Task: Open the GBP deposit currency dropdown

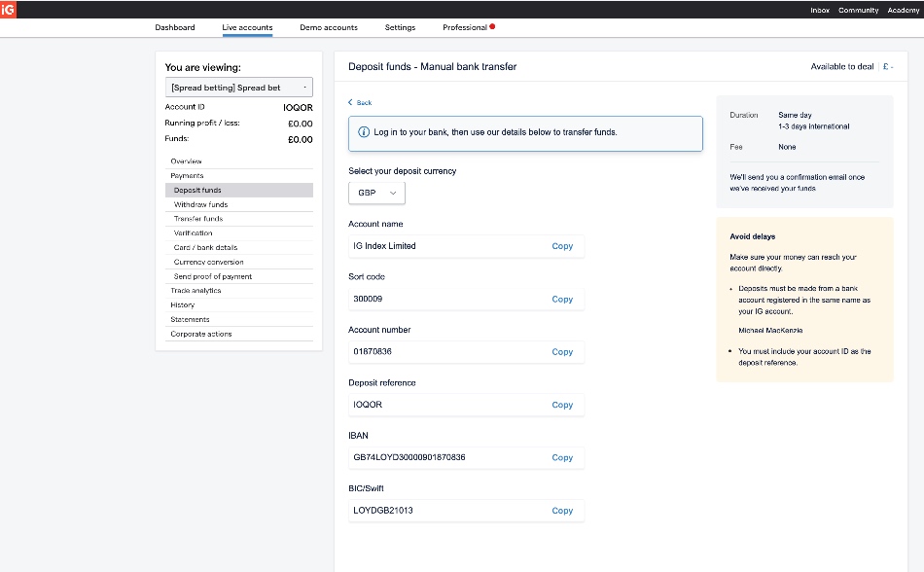Action: point(376,193)
